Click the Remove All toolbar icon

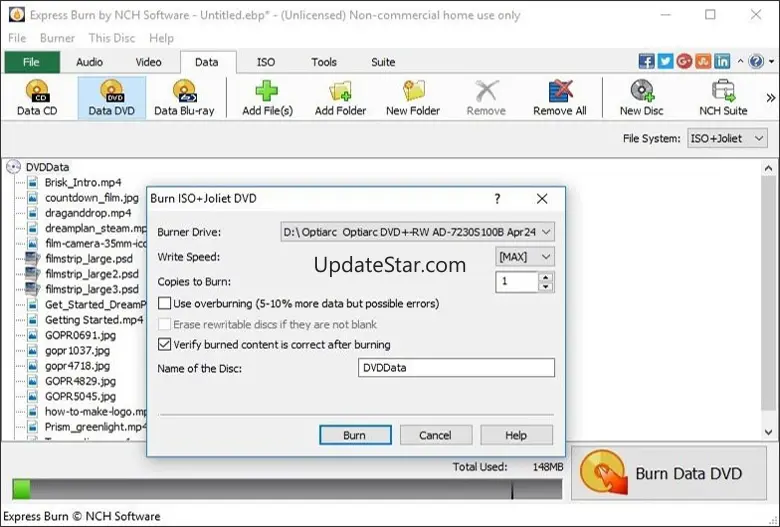coord(560,97)
